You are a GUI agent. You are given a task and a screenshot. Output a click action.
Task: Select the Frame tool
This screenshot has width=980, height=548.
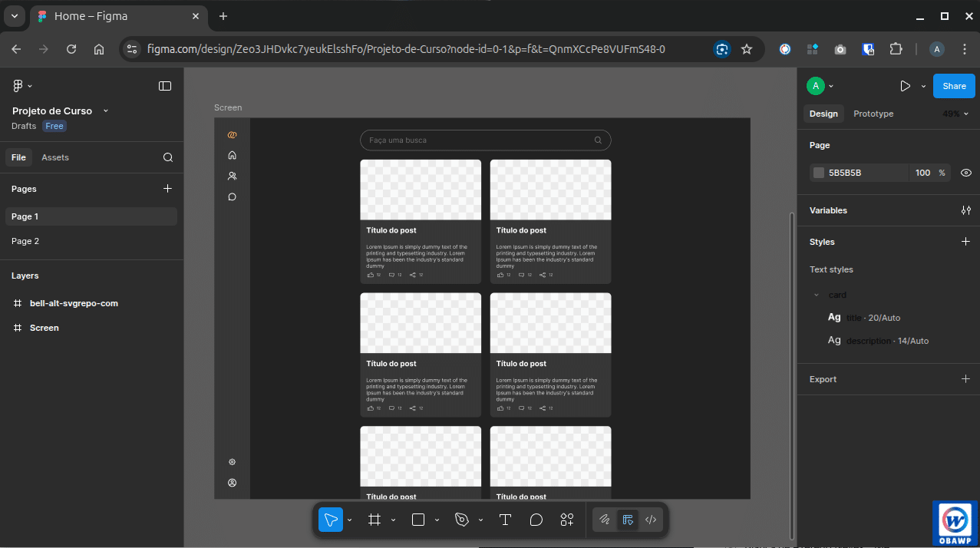point(373,520)
